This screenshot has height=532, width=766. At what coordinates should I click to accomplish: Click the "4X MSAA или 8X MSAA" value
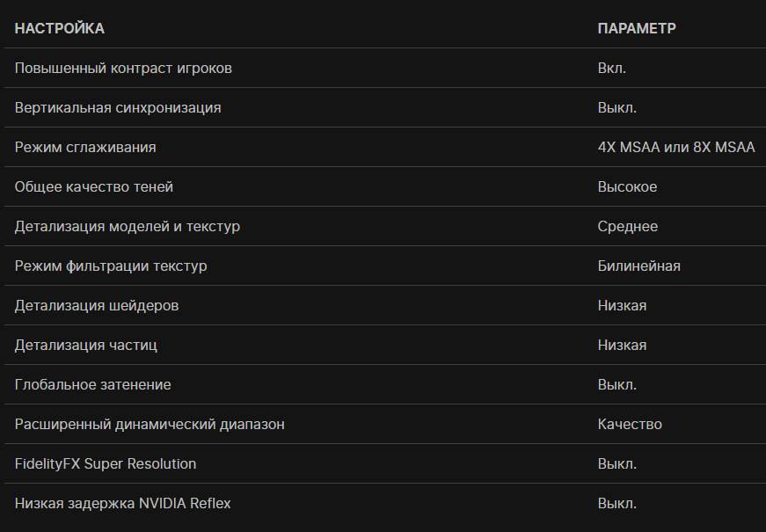(x=675, y=147)
